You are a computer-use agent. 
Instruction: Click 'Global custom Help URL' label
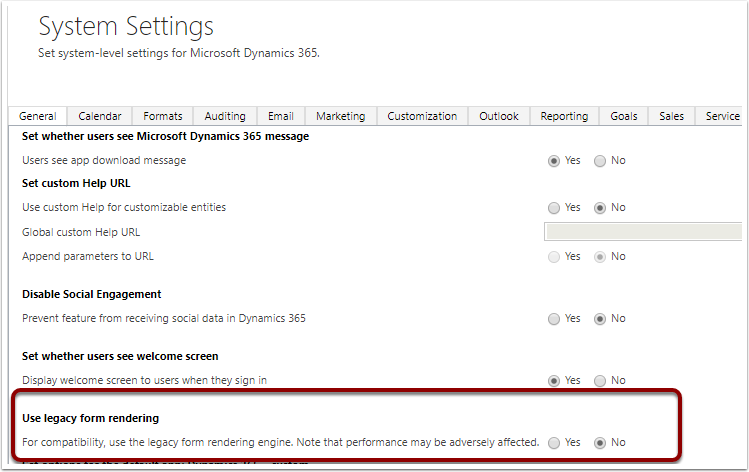pyautogui.click(x=81, y=232)
